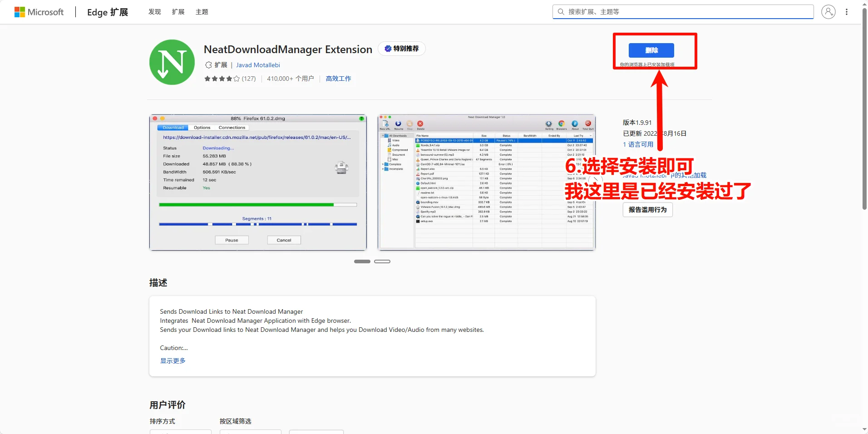Click the Microsoft logo
Viewport: 868px width, 434px height.
pos(39,12)
